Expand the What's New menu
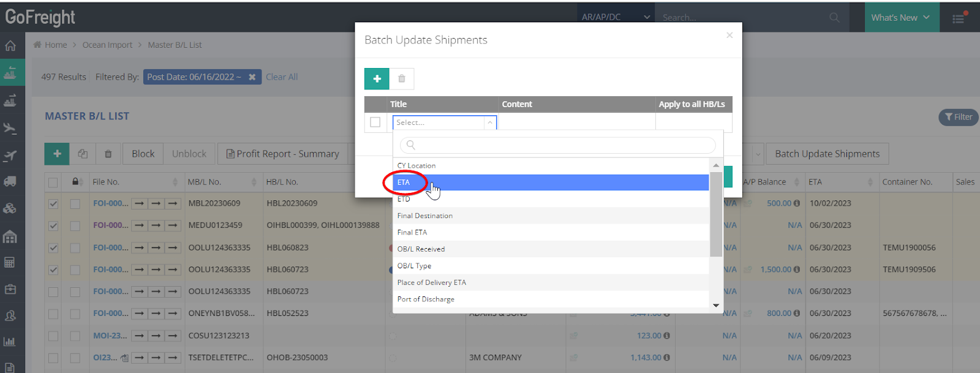 click(x=900, y=18)
